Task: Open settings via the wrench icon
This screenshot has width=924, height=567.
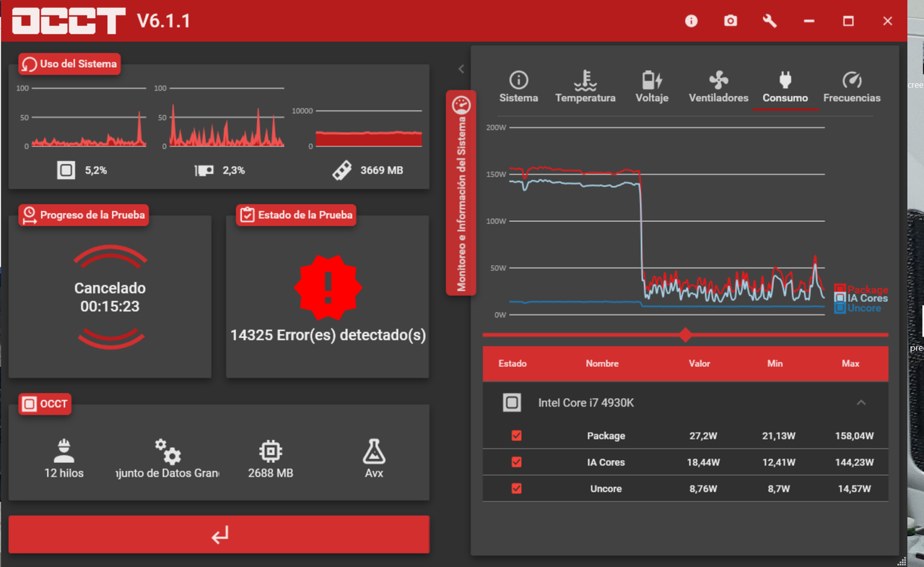Action: pos(770,21)
